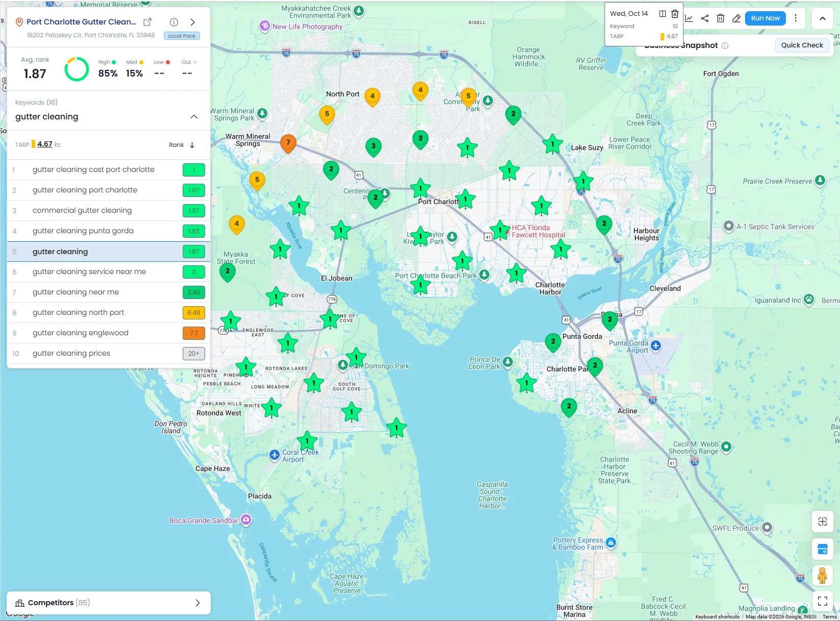Open gutter cleaning englewood keyword row
The width and height of the screenshot is (840, 621).
click(x=109, y=333)
